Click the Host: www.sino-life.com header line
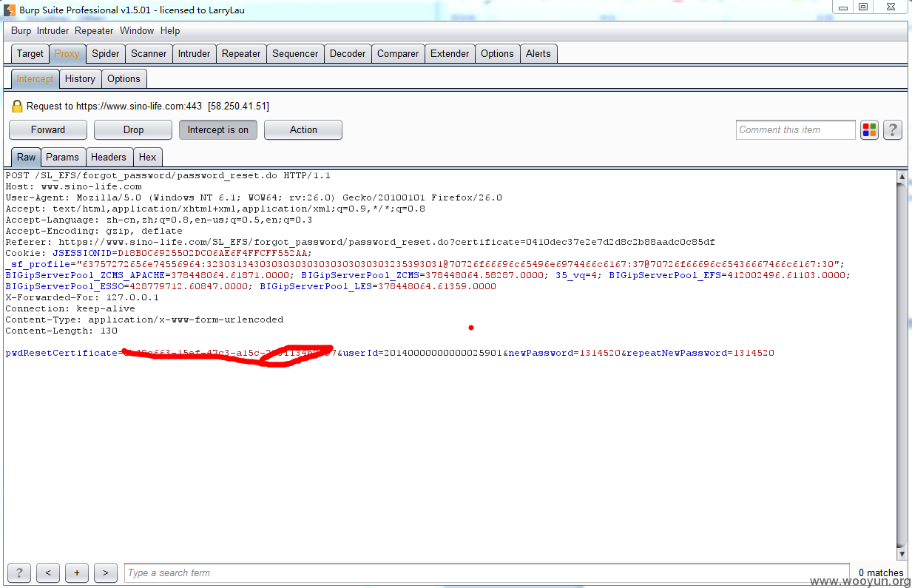The height and width of the screenshot is (588, 912). coord(73,186)
